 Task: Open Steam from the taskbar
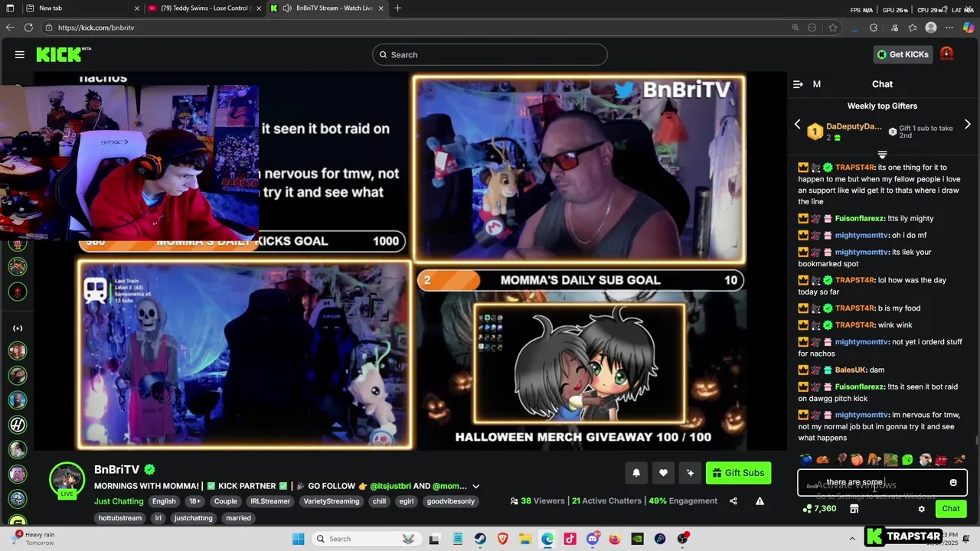480,539
